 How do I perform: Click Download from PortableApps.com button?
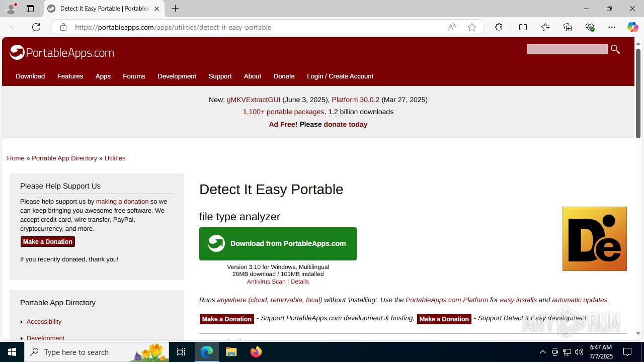click(278, 244)
